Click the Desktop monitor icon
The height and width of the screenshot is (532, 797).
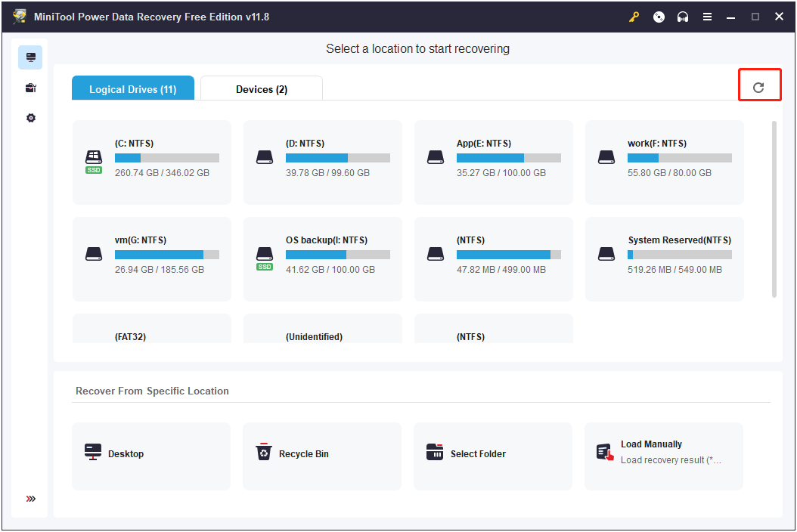tap(93, 452)
